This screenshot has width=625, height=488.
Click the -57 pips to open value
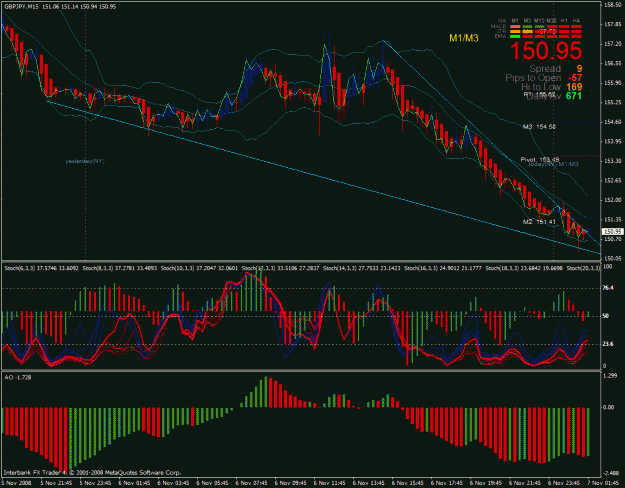pyautogui.click(x=576, y=78)
